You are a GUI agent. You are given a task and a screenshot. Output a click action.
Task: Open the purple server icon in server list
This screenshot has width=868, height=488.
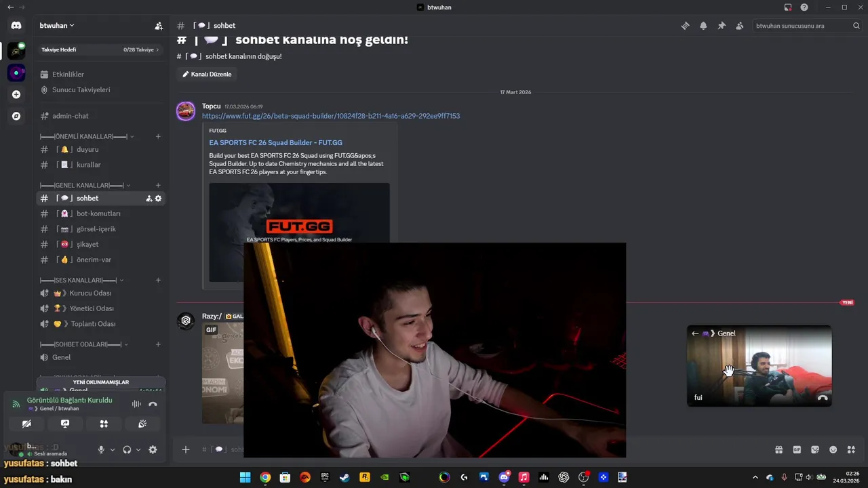tap(16, 73)
